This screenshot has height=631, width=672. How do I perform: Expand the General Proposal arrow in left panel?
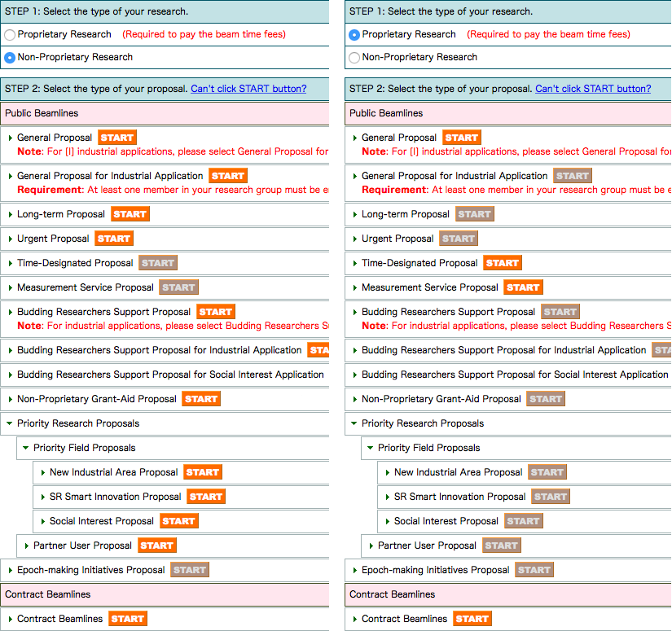[11, 138]
